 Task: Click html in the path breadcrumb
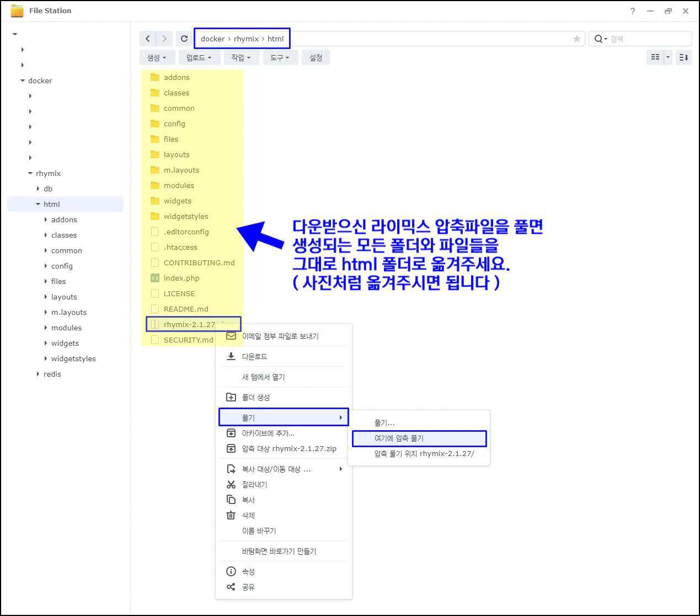tap(275, 39)
